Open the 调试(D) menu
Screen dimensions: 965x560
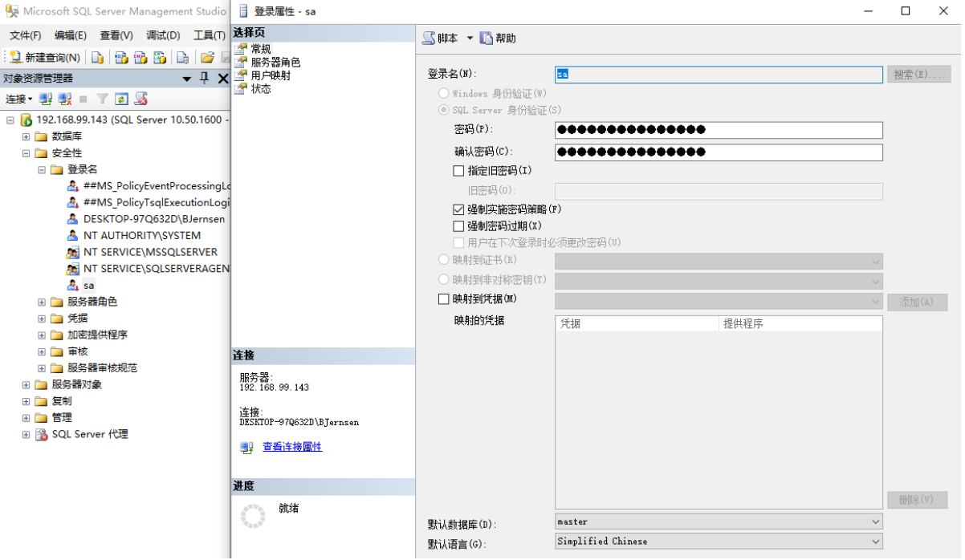163,35
